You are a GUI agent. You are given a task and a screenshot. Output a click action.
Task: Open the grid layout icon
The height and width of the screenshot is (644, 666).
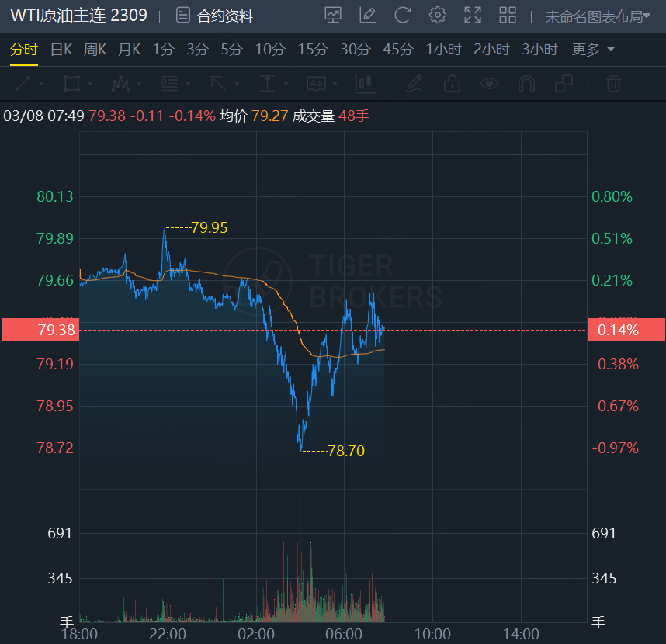[x=508, y=15]
